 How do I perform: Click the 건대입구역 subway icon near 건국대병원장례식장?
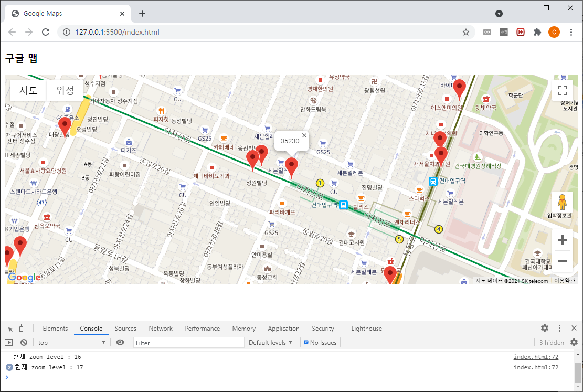coord(433,181)
